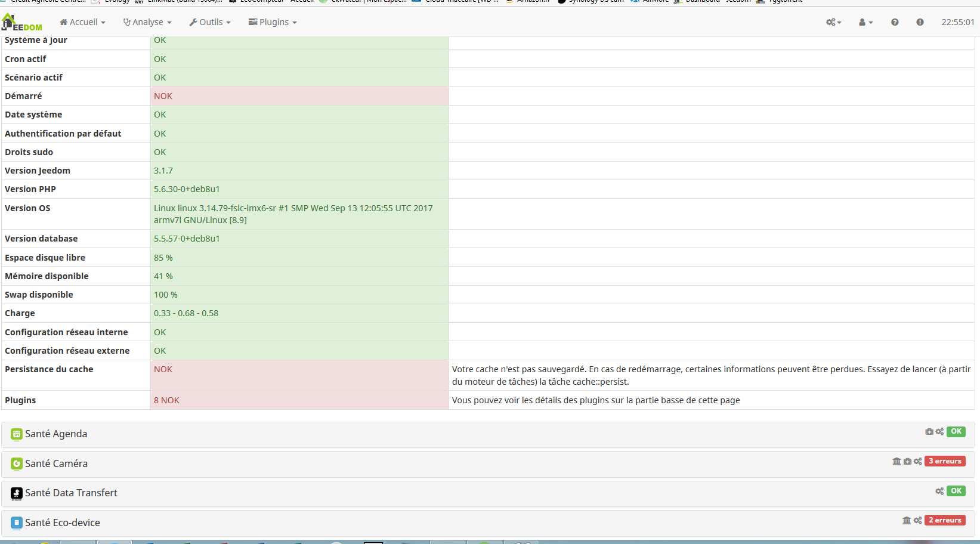Click the medkit icon in Santé Agenda row
The width and height of the screenshot is (980, 544).
point(929,431)
